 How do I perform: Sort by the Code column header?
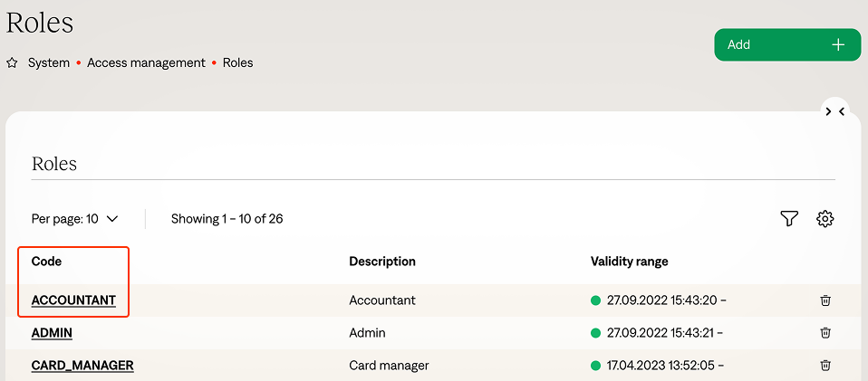click(x=46, y=262)
